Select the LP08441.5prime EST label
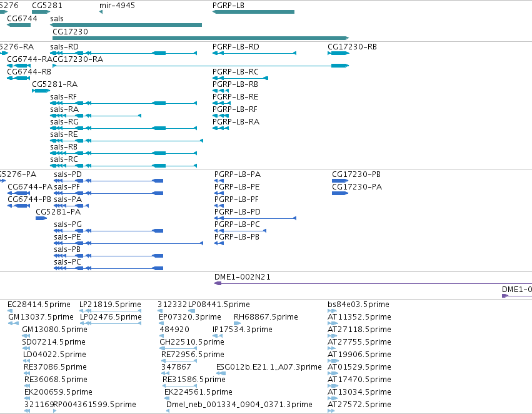Image resolution: width=532 pixels, height=414 pixels. [x=219, y=305]
